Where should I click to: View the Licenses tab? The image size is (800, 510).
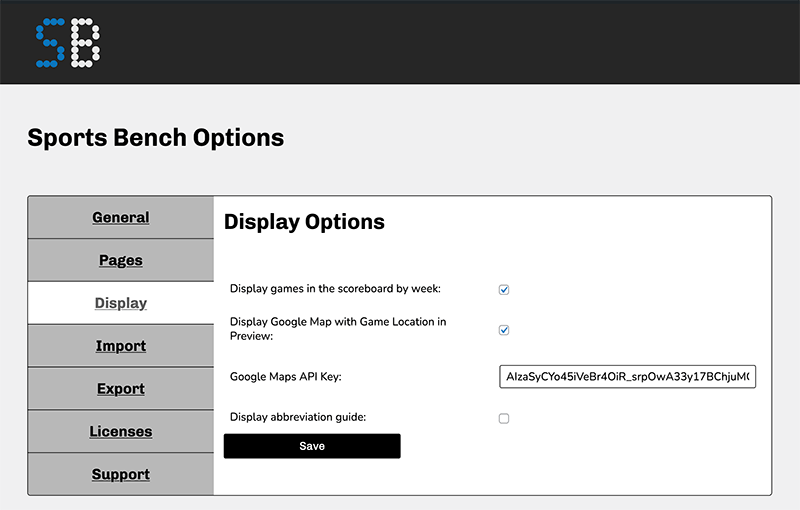point(121,431)
